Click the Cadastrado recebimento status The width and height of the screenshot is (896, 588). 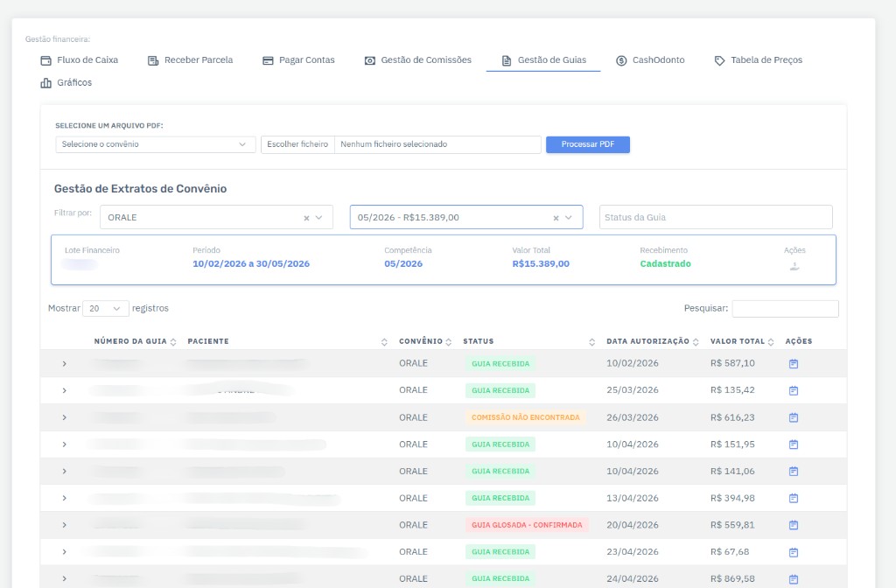(665, 264)
